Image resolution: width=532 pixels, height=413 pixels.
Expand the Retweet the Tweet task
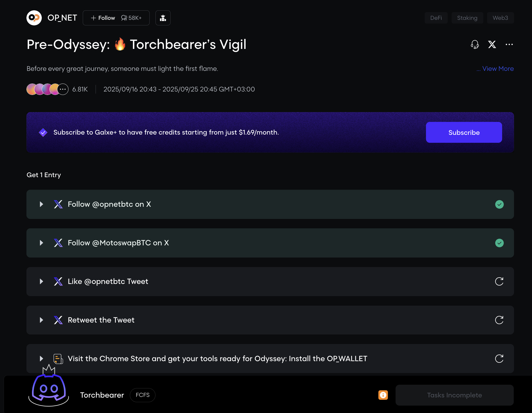(x=42, y=320)
